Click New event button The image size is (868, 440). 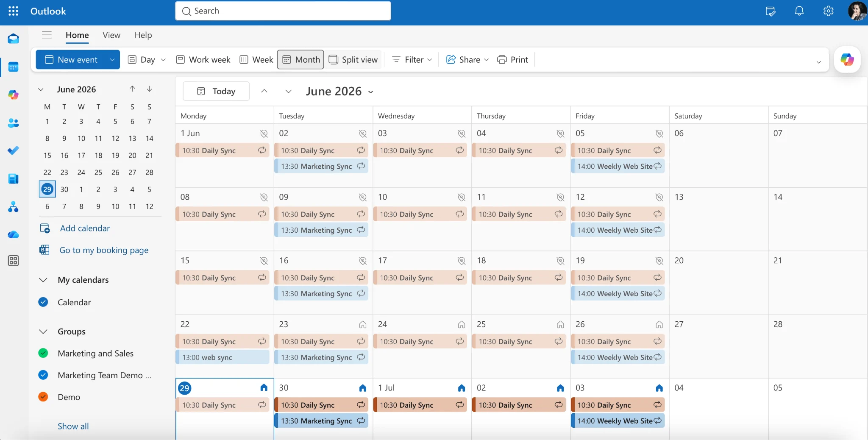(x=71, y=60)
